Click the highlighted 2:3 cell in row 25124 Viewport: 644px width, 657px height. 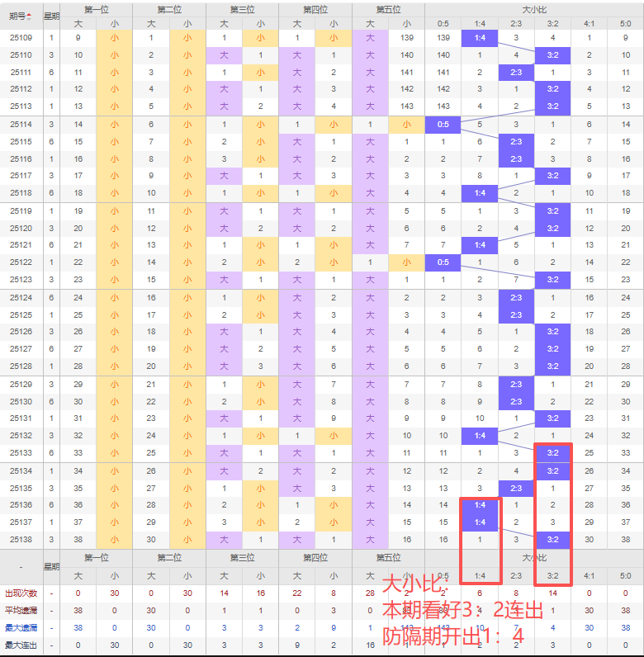tap(516, 298)
